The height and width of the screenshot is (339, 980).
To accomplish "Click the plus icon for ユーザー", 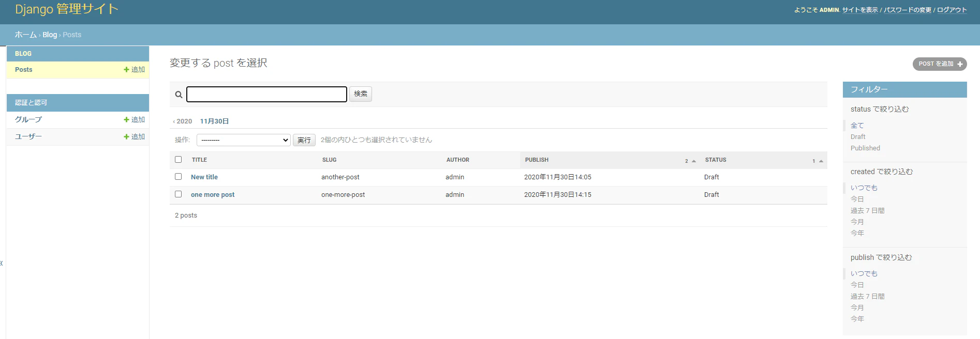I will [x=126, y=136].
